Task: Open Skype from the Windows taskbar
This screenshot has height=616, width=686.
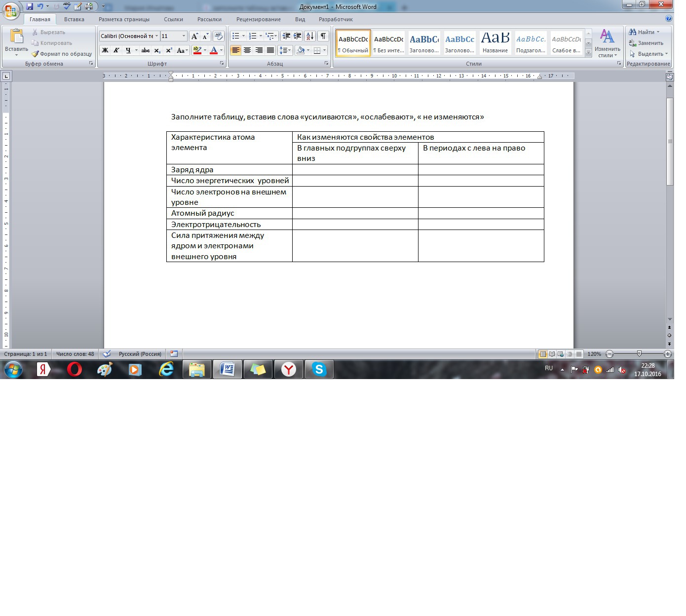Action: click(x=319, y=369)
